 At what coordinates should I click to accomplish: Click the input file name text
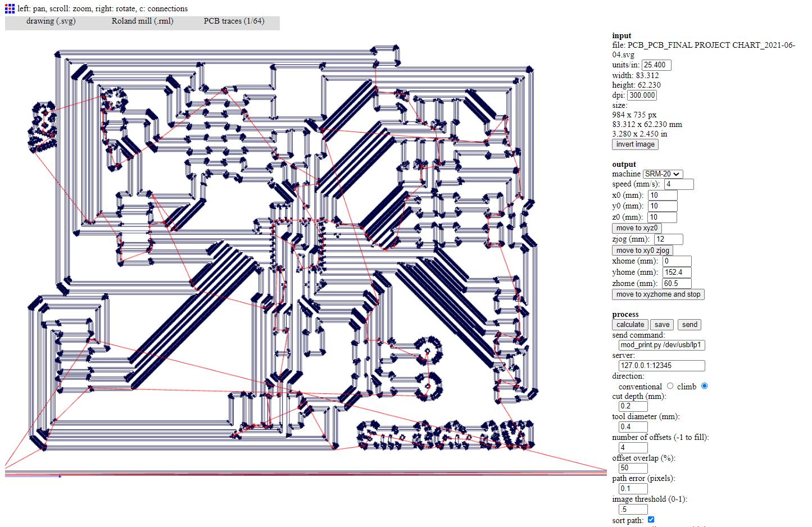(704, 49)
